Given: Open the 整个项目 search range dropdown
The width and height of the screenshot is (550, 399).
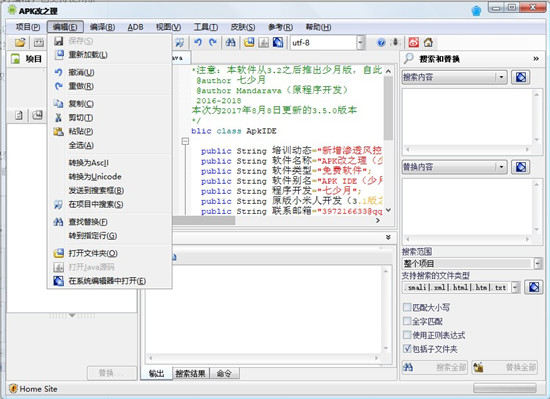Looking at the screenshot, I should click(x=538, y=263).
